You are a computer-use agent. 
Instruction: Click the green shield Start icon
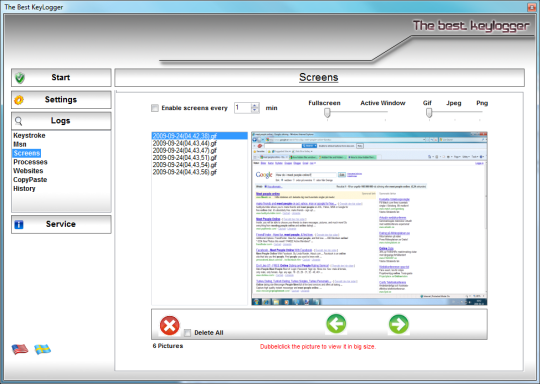tap(20, 78)
